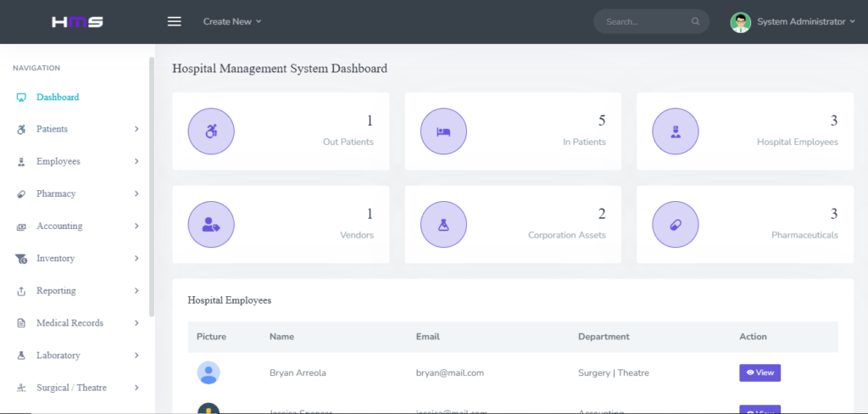Expand the Laboratory navigation submenu
The height and width of the screenshot is (414, 868).
tap(136, 355)
